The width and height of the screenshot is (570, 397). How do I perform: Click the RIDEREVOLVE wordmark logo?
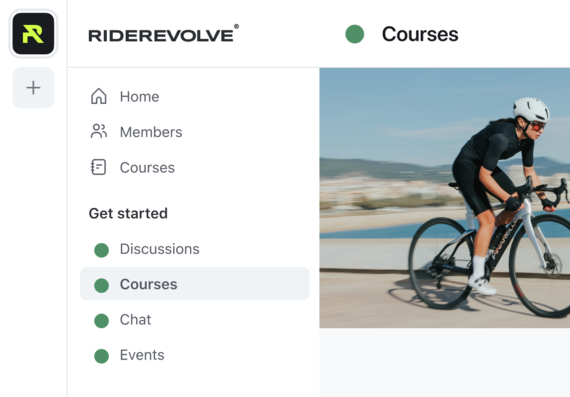point(164,33)
